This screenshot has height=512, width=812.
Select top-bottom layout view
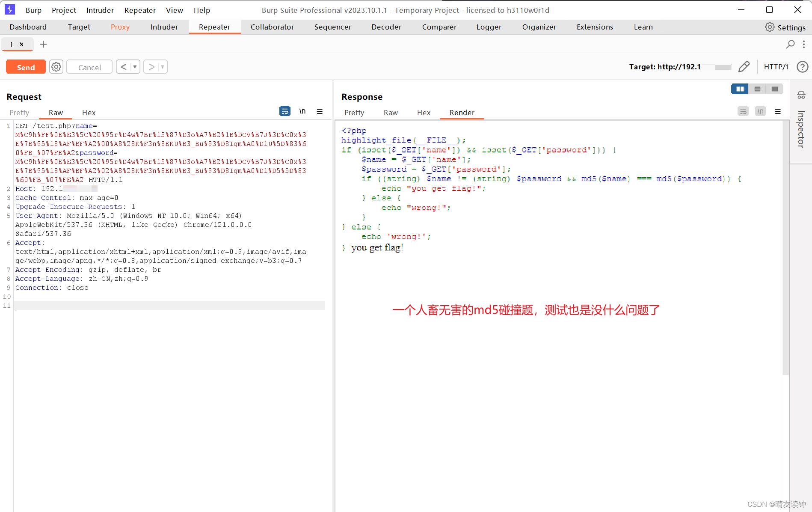coord(757,89)
